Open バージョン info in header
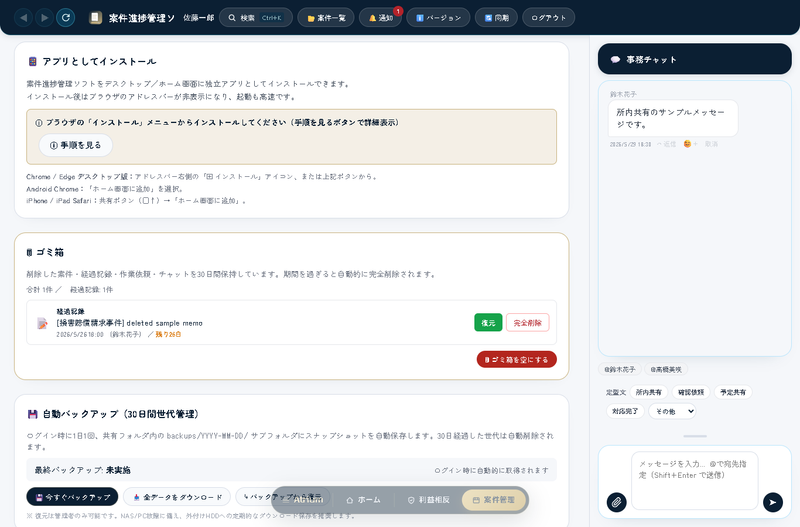Viewport: 800px width, 527px height. (438, 18)
